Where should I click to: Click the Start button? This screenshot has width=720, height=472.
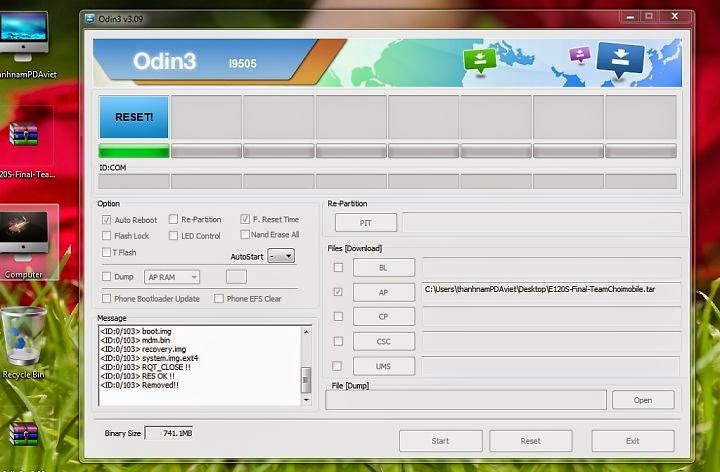tap(440, 441)
